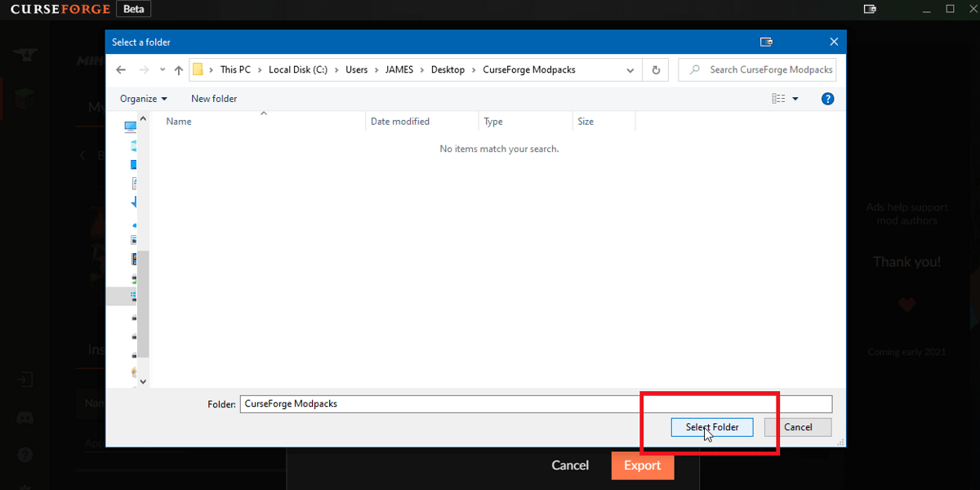Viewport: 980px width, 490px height.
Task: Click the Select Folder button
Action: pyautogui.click(x=712, y=427)
